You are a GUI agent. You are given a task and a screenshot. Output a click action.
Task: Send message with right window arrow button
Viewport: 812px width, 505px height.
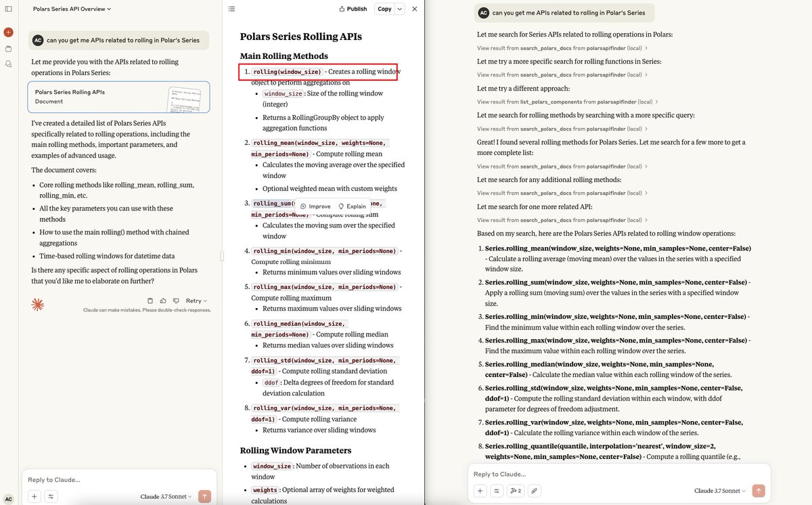point(759,491)
